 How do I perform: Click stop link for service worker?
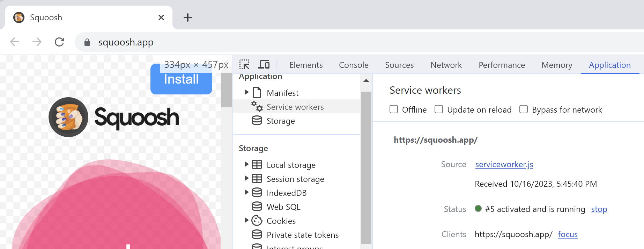[x=599, y=209]
